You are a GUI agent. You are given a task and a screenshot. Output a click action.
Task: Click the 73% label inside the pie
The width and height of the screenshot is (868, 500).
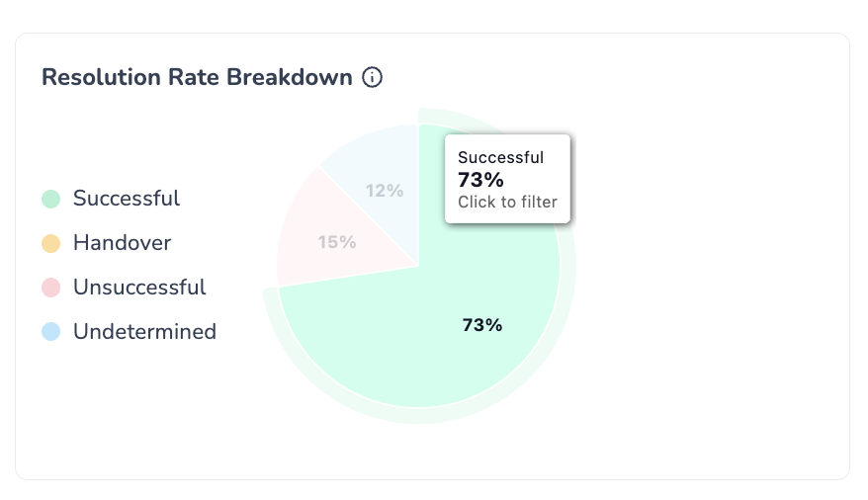[482, 325]
